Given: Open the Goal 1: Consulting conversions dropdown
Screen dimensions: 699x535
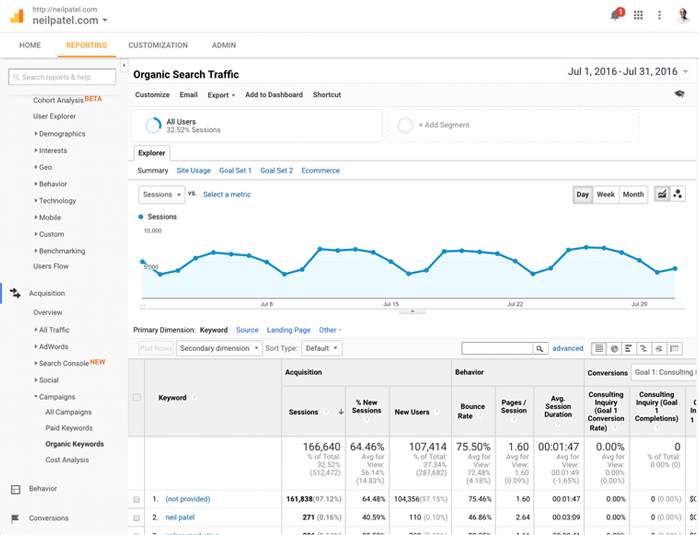Looking at the screenshot, I should coord(664,372).
